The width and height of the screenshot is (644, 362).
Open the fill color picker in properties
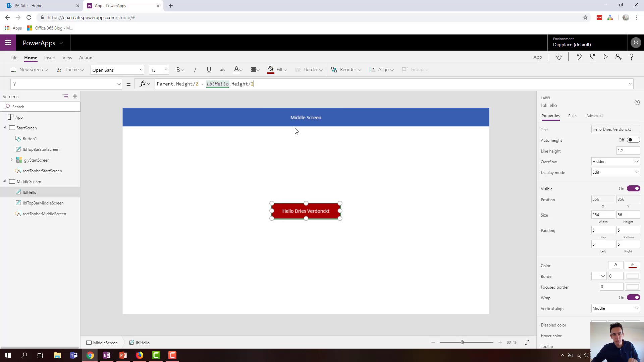click(632, 265)
